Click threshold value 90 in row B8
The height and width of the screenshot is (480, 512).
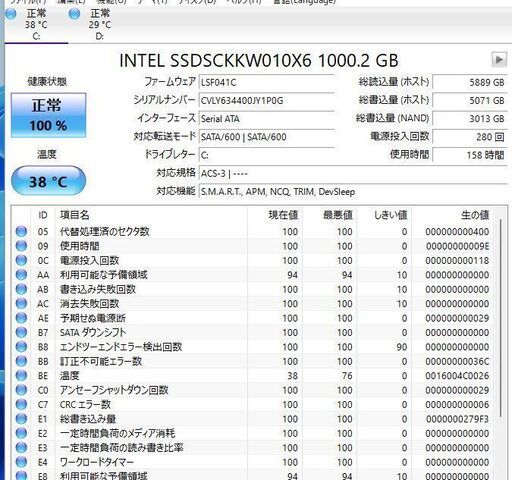click(402, 347)
